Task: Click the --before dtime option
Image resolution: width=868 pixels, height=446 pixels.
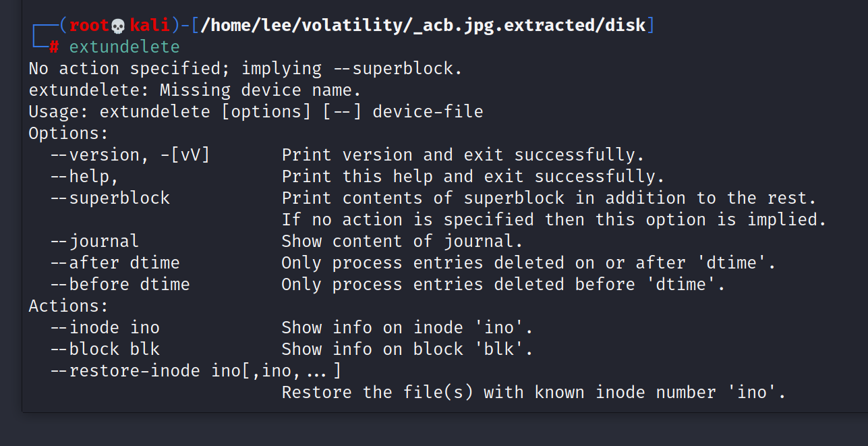Action: click(x=120, y=285)
